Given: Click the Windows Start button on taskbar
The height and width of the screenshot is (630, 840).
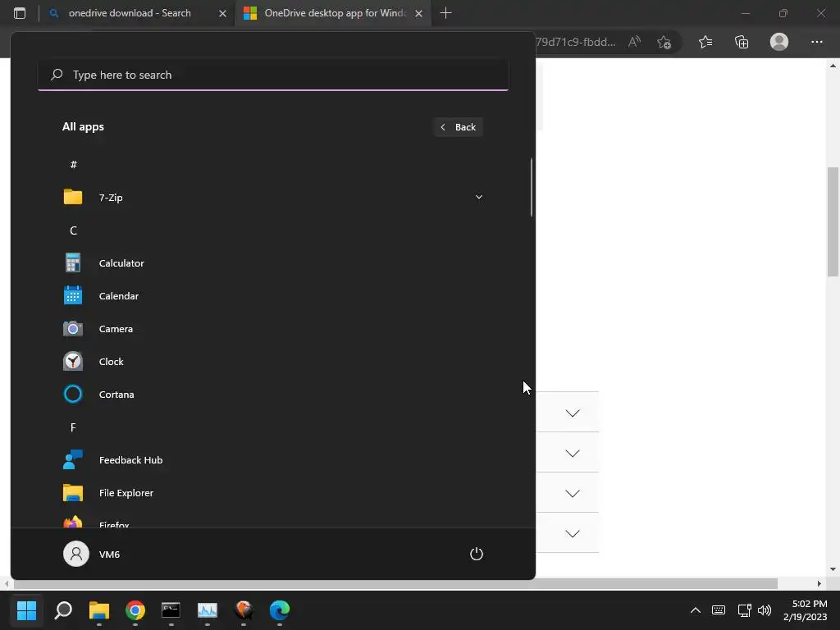Looking at the screenshot, I should pyautogui.click(x=26, y=610).
